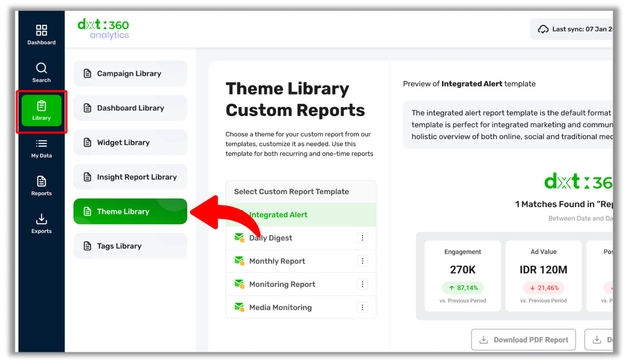Image resolution: width=628 pixels, height=364 pixels.
Task: Open Monthly Report three-dot options menu
Action: pos(362,261)
